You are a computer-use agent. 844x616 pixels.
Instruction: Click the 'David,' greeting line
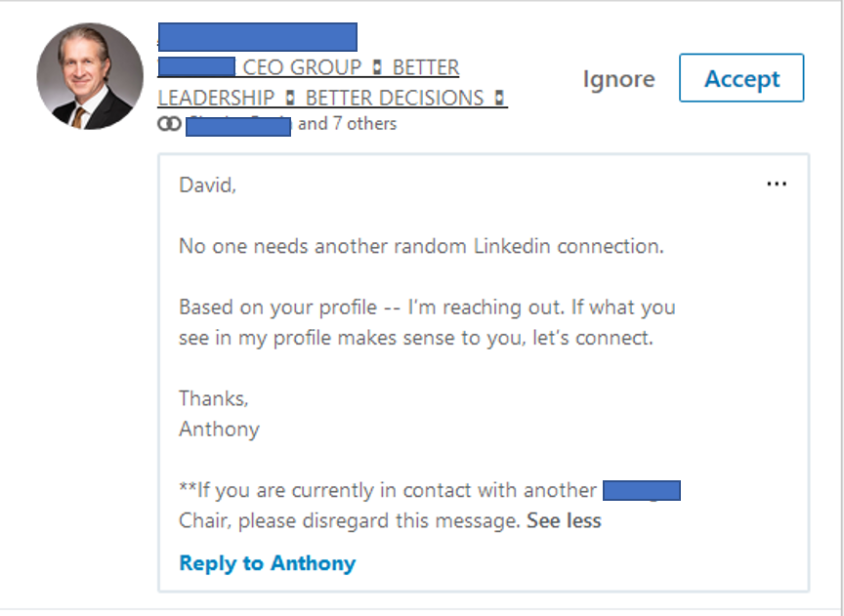207,185
